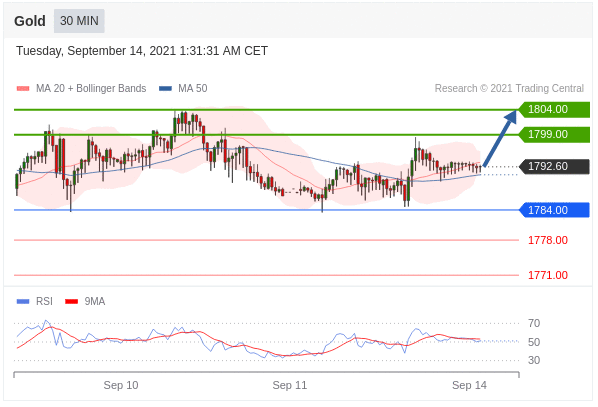Click the MA 20 Bollinger Bands legend swatch
Image resolution: width=598 pixels, height=407 pixels.
[x=23, y=88]
